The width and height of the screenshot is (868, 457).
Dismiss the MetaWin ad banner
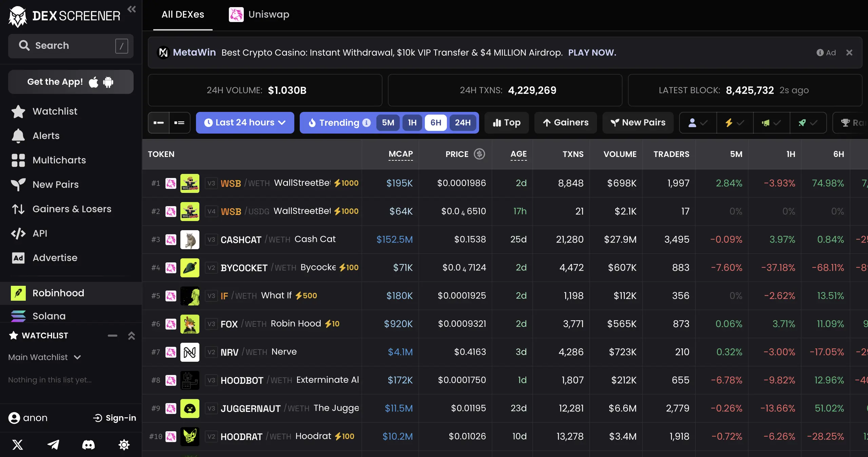click(849, 53)
